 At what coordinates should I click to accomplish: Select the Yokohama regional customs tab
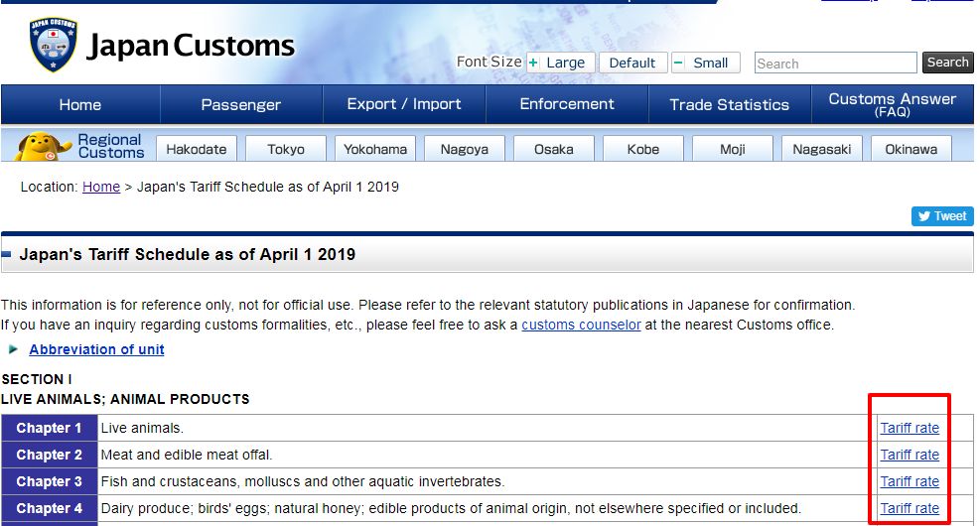coord(375,149)
